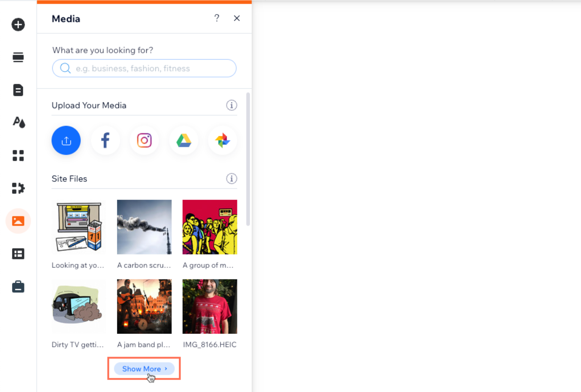This screenshot has width=581, height=392.
Task: Select the 'A carbon scru...' smoke image
Action: click(144, 227)
